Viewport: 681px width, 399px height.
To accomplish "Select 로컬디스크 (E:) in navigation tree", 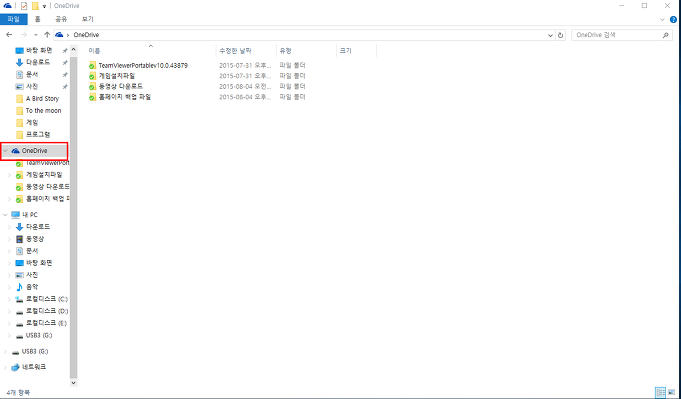I will [x=46, y=323].
